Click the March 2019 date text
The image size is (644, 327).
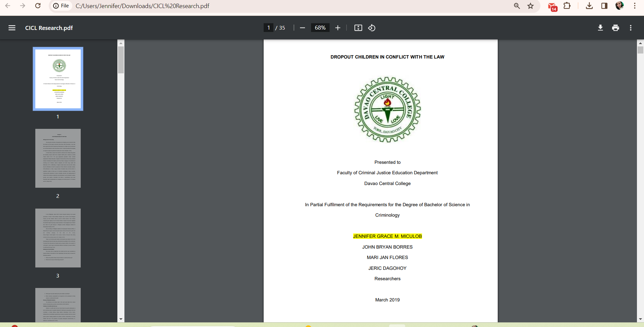click(x=387, y=300)
